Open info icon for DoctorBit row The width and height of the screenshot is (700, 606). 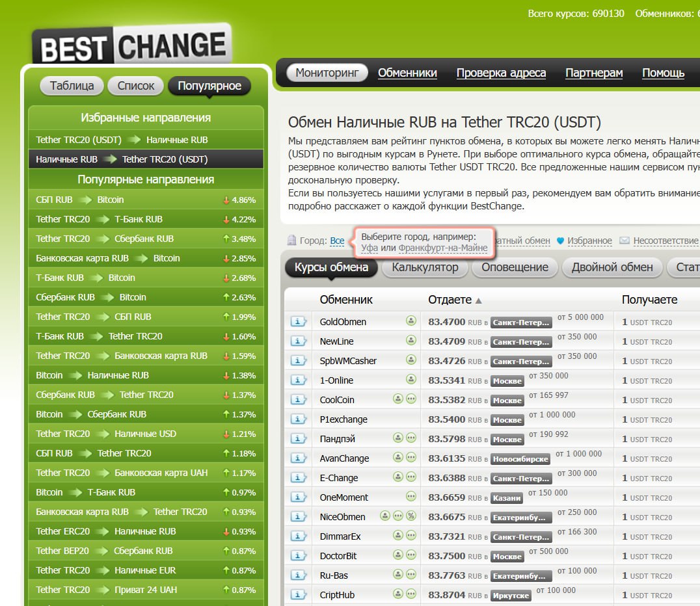click(x=298, y=555)
